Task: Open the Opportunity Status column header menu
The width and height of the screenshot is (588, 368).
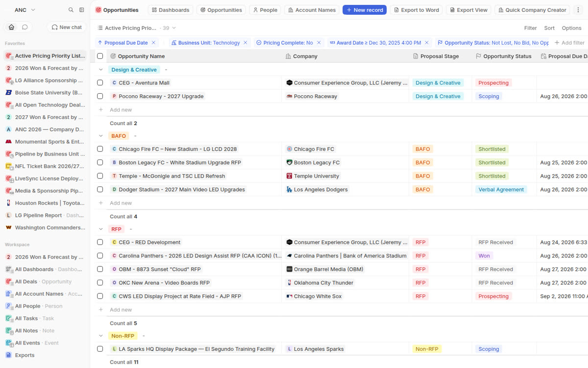Action: click(504, 56)
